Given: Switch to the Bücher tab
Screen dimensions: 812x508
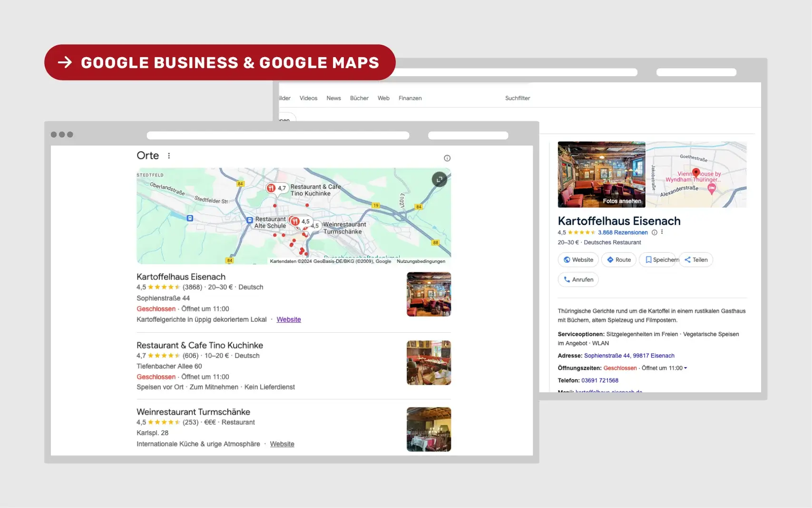Looking at the screenshot, I should coord(359,98).
